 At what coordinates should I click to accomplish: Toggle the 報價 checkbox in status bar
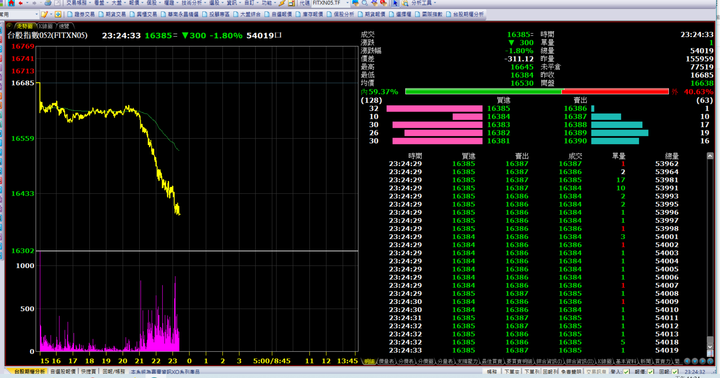pos(651,372)
